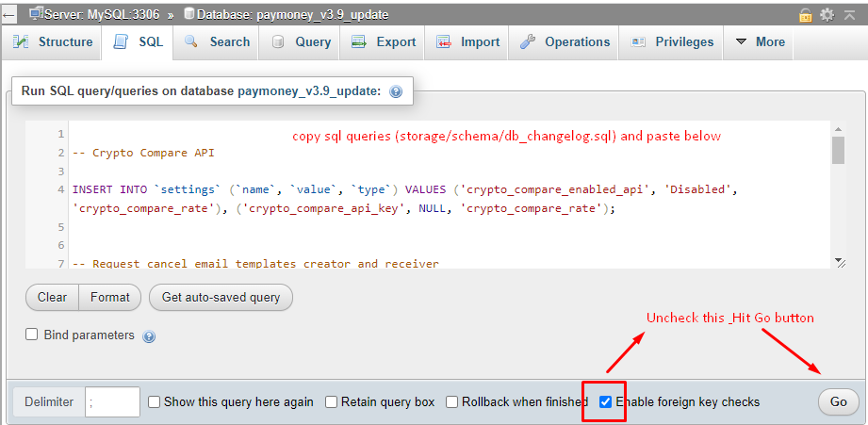Viewport: 868px width, 425px height.
Task: Click the Server: MySQL:3306 breadcrumb
Action: coord(94,14)
